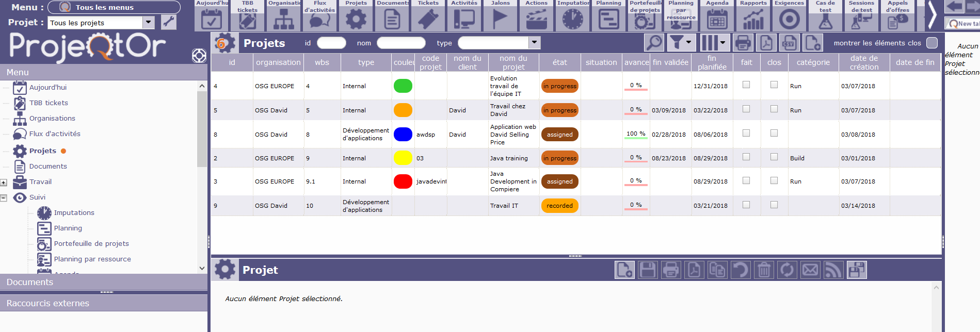Export projects list to CSV
980x332 pixels.
pyautogui.click(x=789, y=43)
